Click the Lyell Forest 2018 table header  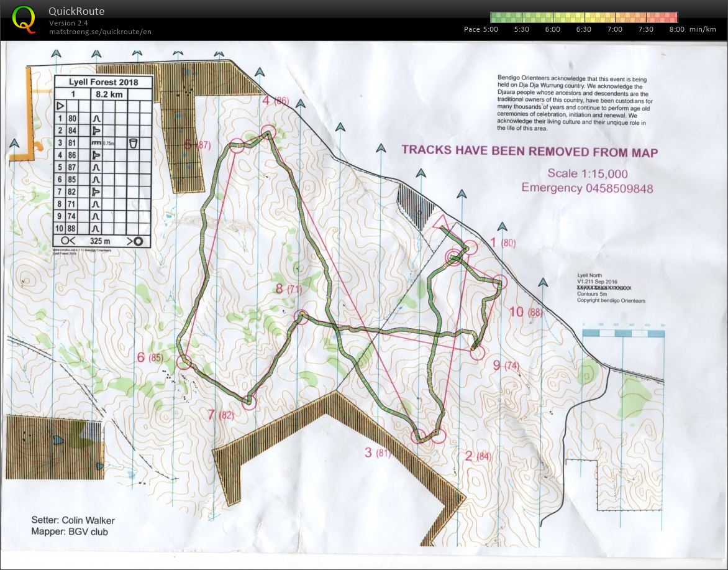tap(102, 82)
